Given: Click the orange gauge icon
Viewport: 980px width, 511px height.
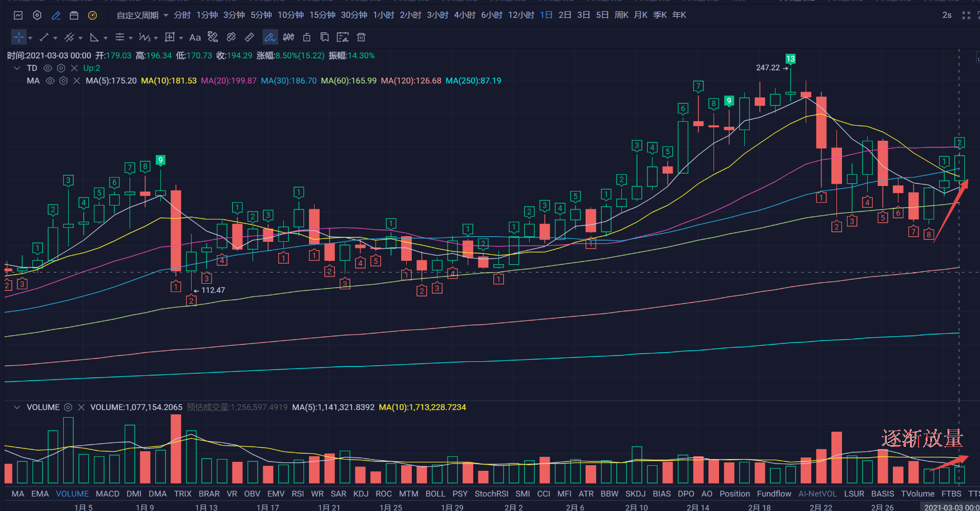Looking at the screenshot, I should click(x=93, y=15).
